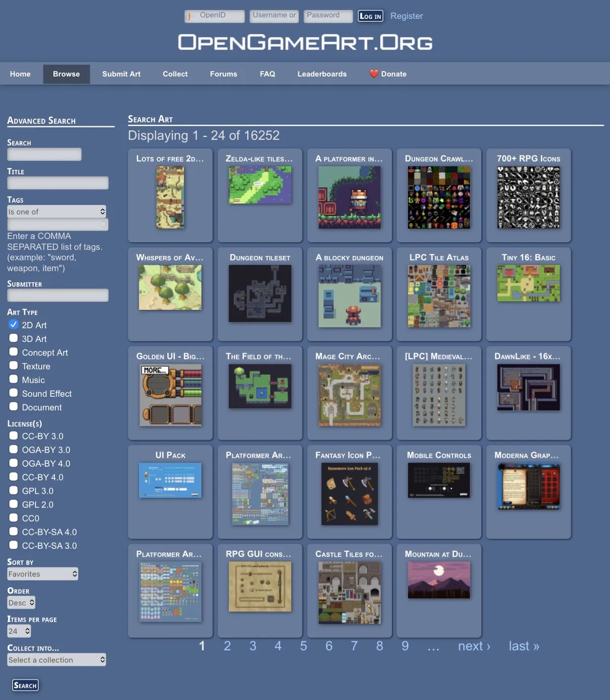Open Zelda-like Tiles thumbnail image
Viewport: 610px width, 700px height.
[260, 185]
